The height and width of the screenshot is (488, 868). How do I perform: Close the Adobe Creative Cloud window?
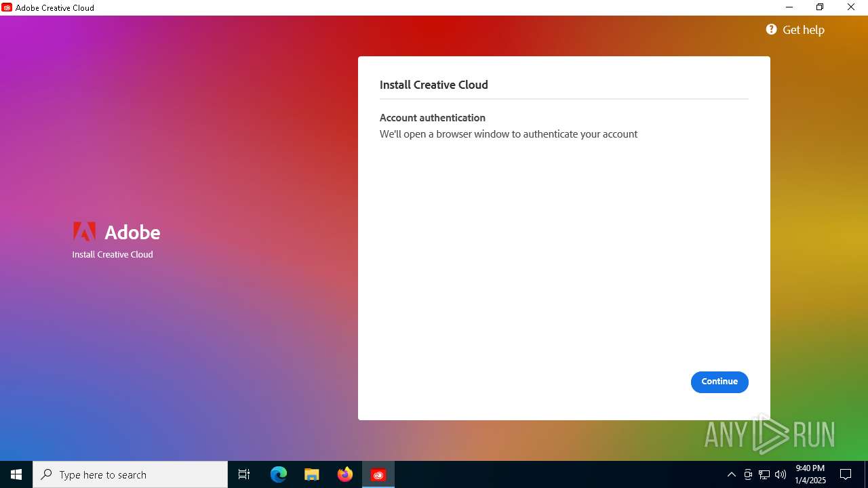tap(851, 7)
